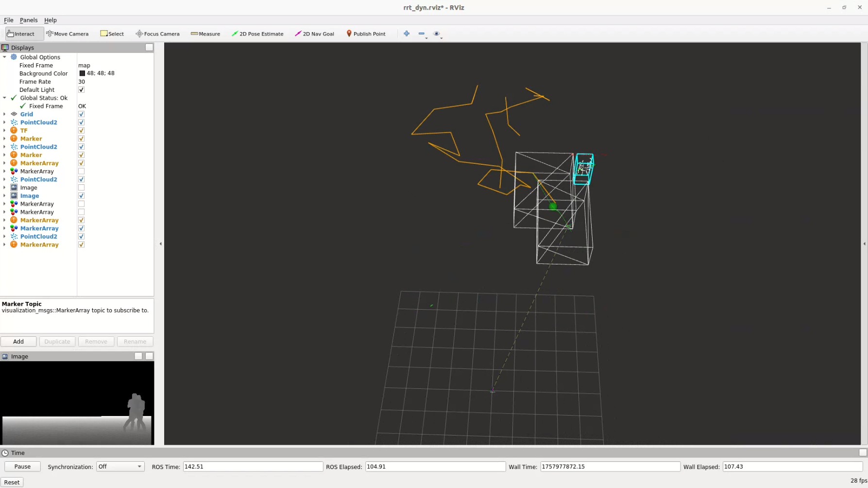Choose the Focus Camera tool

[157, 34]
